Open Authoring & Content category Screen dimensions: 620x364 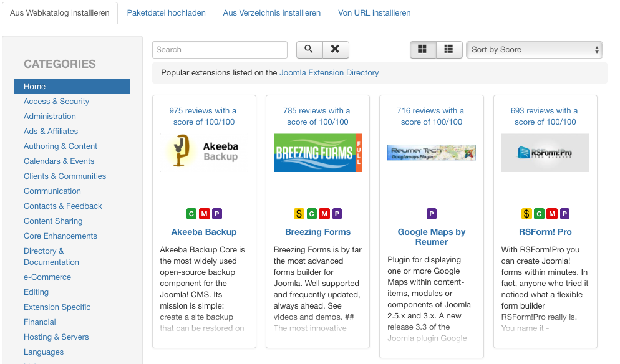[61, 146]
